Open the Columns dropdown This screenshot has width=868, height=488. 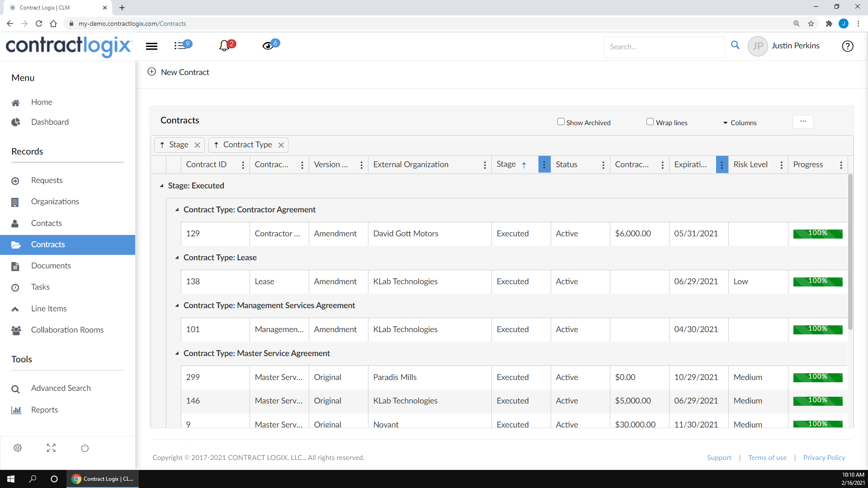click(x=740, y=122)
